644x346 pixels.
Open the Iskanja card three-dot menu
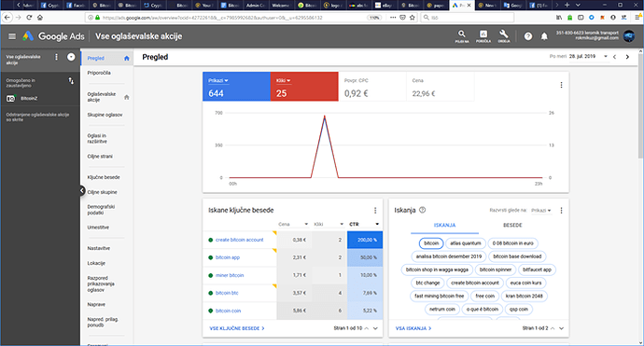click(x=561, y=211)
